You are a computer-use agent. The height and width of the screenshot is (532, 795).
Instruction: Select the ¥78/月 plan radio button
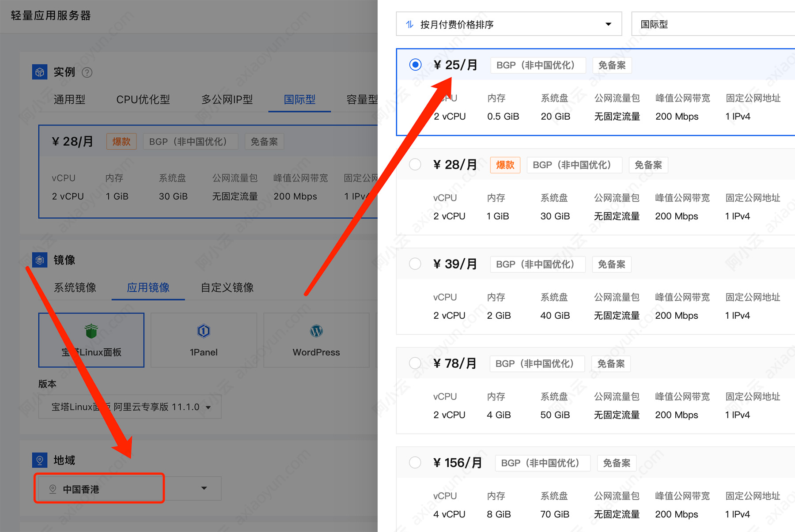coord(415,363)
